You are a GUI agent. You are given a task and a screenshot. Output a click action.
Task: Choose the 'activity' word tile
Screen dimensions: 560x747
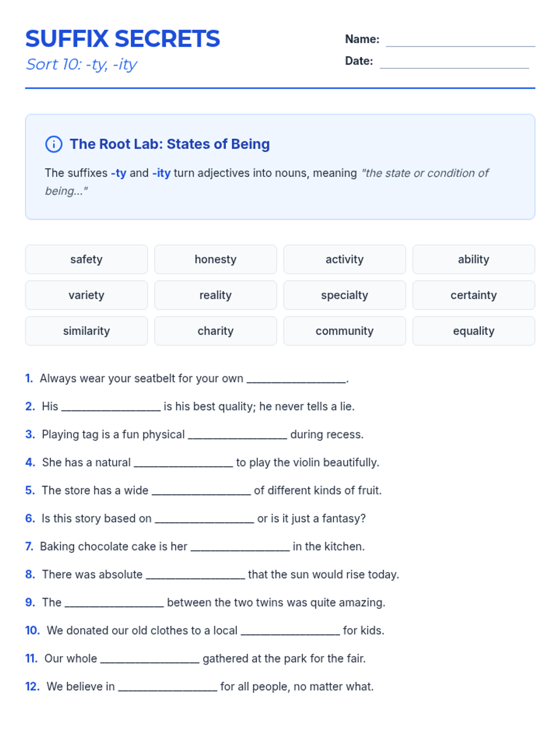pyautogui.click(x=344, y=260)
